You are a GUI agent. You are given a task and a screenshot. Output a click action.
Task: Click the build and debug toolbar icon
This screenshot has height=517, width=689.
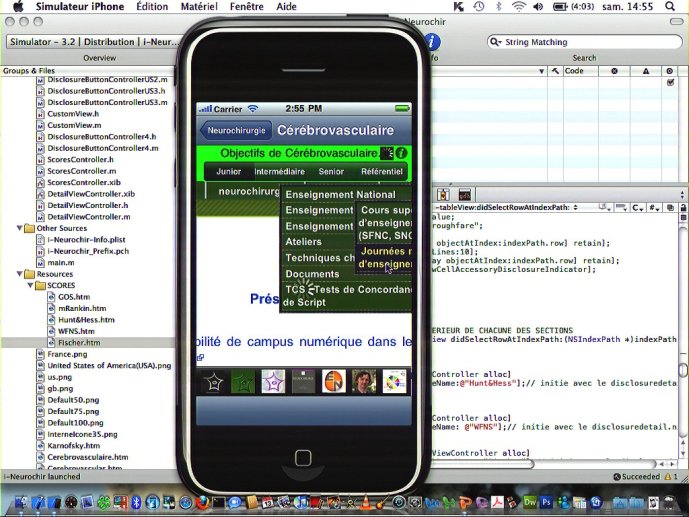(x=443, y=195)
